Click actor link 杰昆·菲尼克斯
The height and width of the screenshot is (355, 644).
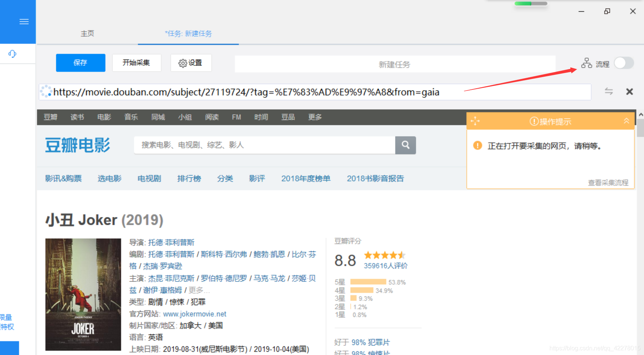[171, 278]
